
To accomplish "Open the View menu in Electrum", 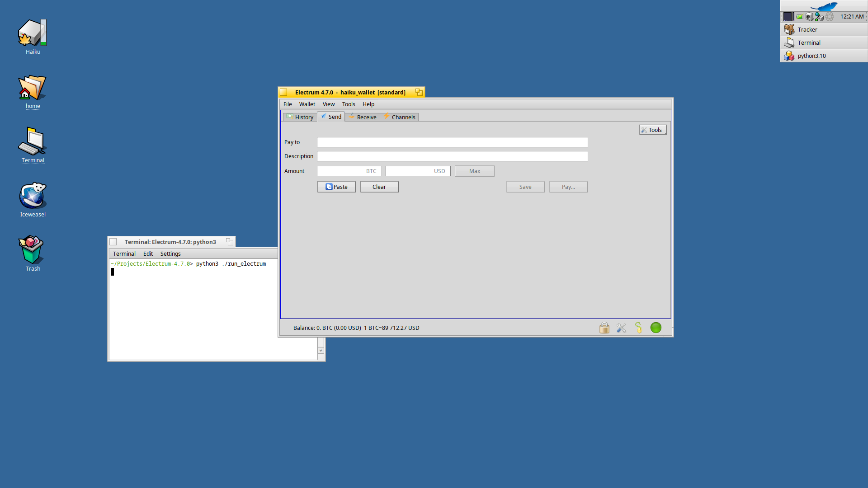I will [x=329, y=104].
